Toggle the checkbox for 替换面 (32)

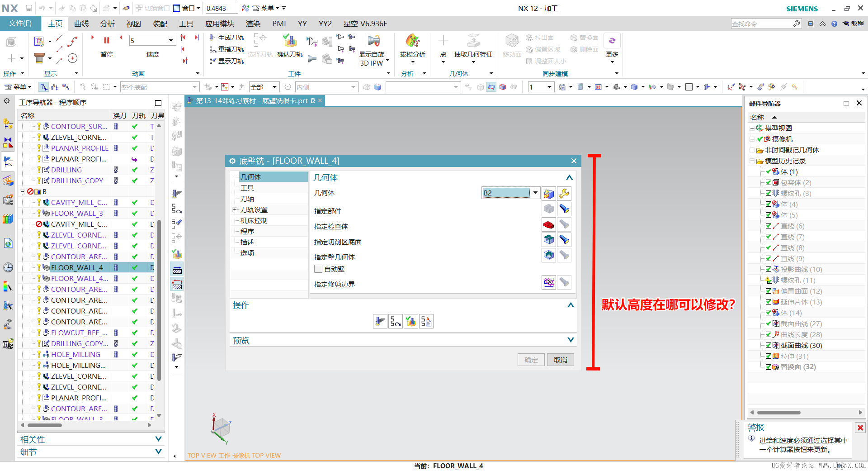pyautogui.click(x=769, y=367)
